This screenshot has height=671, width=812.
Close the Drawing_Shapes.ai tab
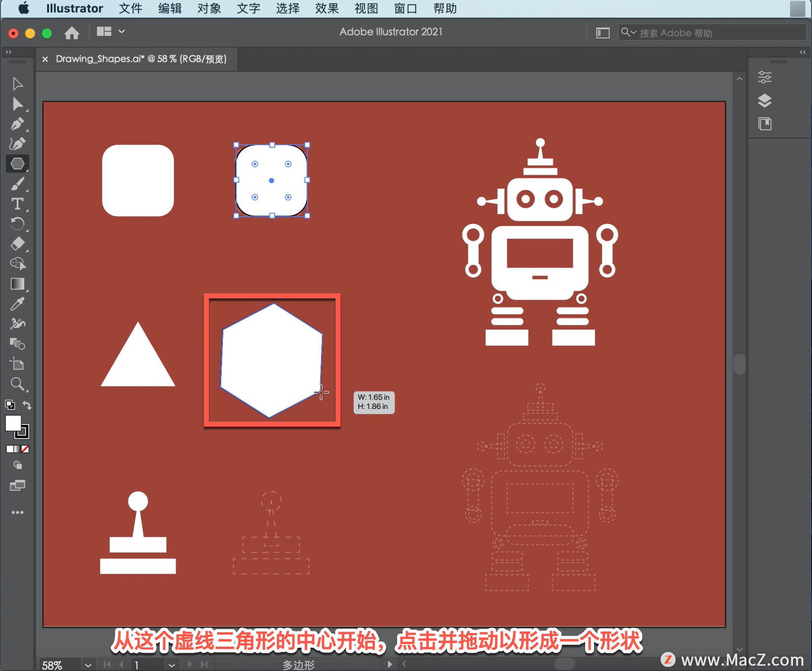tap(45, 59)
